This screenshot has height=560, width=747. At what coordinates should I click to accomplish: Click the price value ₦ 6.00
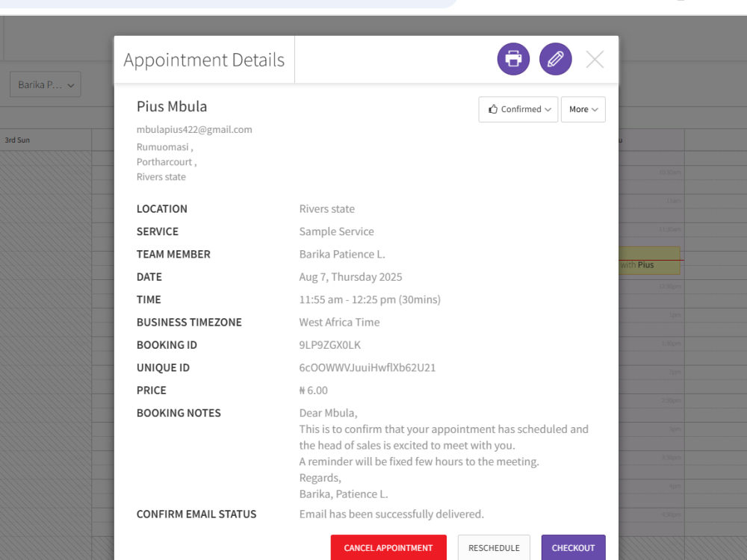(313, 391)
